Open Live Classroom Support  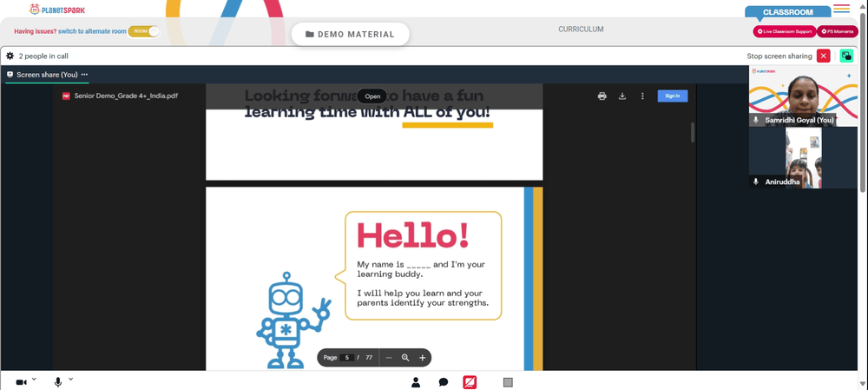click(784, 31)
